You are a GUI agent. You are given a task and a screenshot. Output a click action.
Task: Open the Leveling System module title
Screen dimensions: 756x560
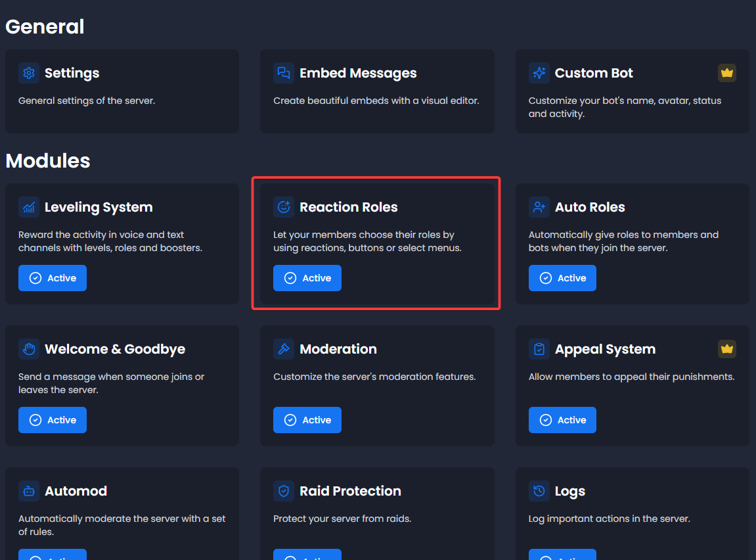[99, 207]
